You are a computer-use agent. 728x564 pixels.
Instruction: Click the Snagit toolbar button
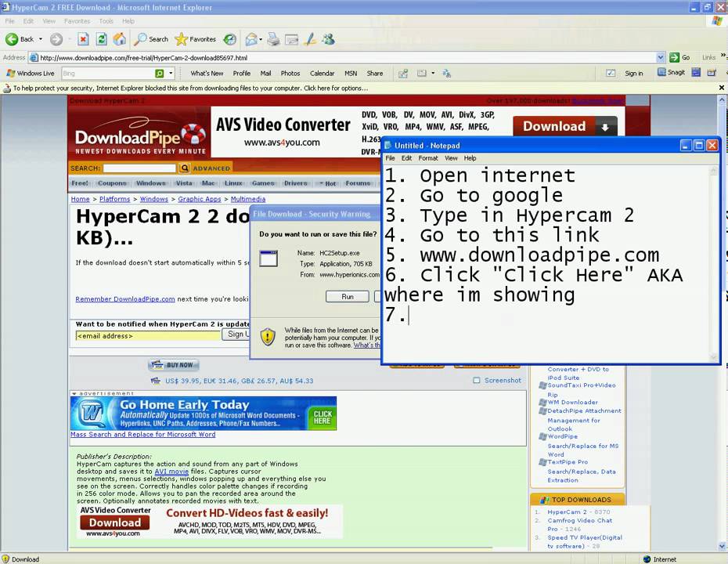point(672,73)
